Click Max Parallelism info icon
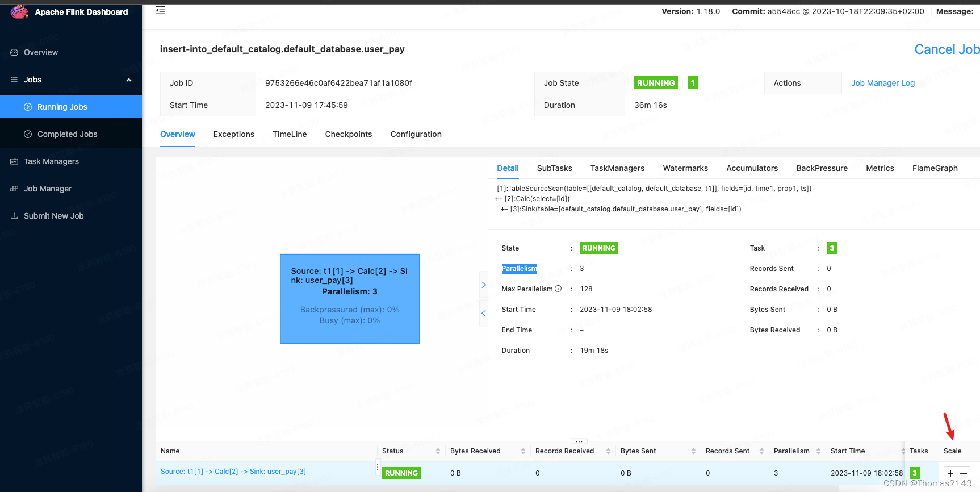The image size is (980, 492). coord(558,289)
